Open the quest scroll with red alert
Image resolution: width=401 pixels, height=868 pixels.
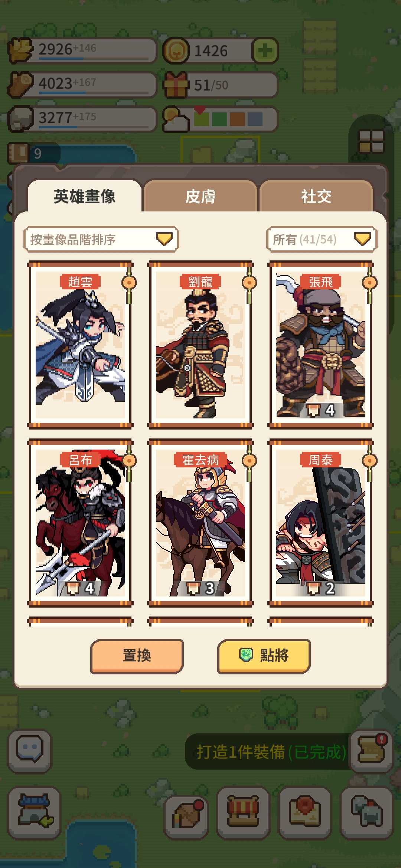point(371,750)
